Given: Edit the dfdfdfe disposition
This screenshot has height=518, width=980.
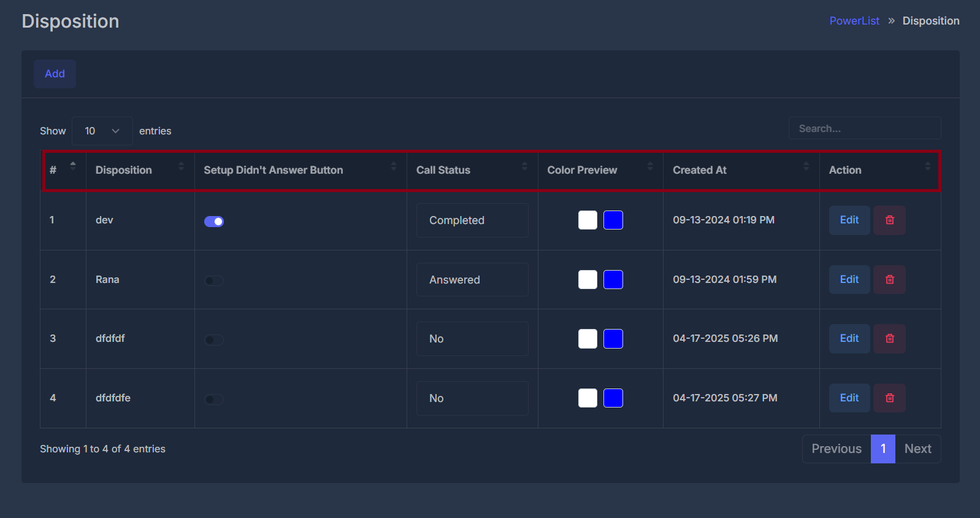Looking at the screenshot, I should [x=849, y=398].
